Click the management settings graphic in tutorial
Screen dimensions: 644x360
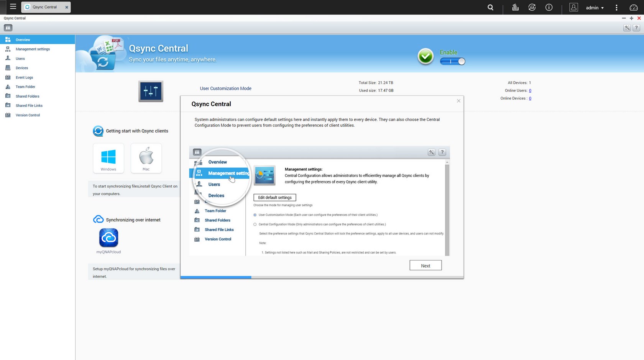click(264, 176)
